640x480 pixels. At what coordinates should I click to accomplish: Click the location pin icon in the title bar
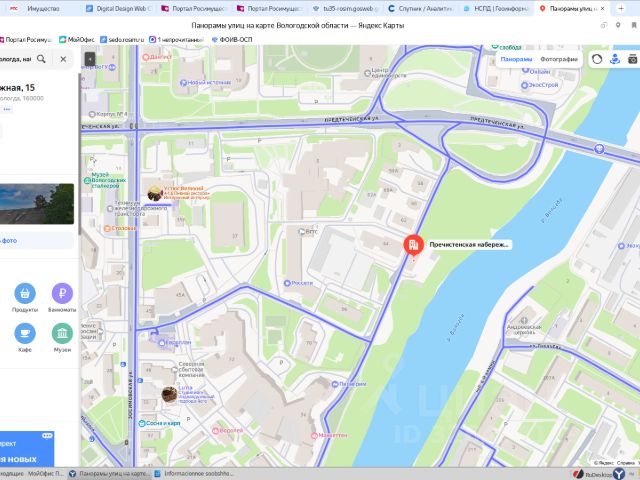(x=618, y=25)
